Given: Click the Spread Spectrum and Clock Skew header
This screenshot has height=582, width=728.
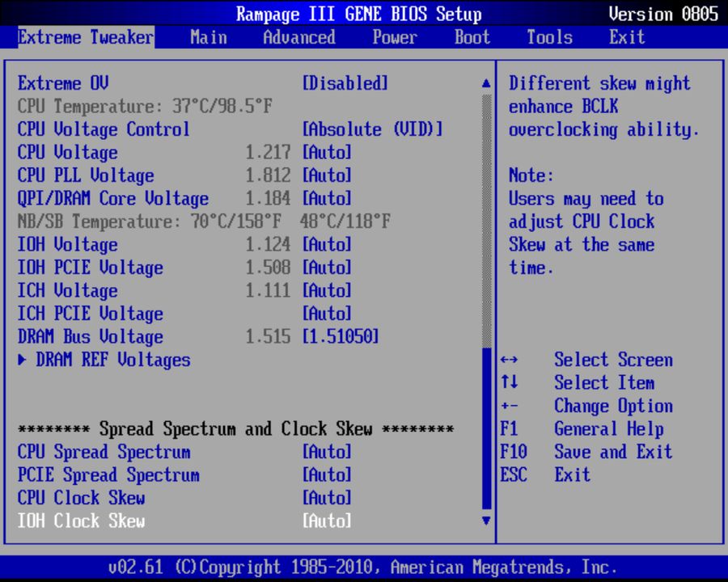Looking at the screenshot, I should pyautogui.click(x=236, y=429).
